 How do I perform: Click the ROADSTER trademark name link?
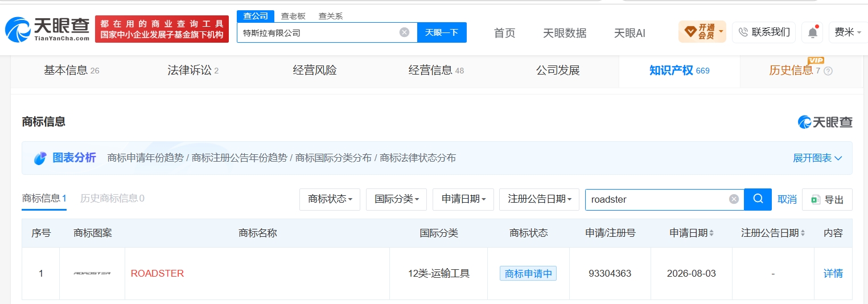click(x=157, y=273)
